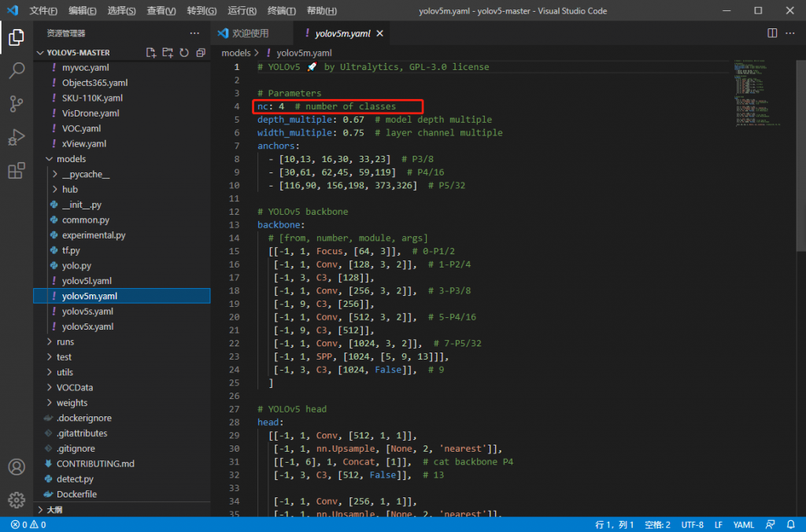This screenshot has width=806, height=532.
Task: Open CONTRIBUTING.md in the file tree
Action: [x=122, y=464]
